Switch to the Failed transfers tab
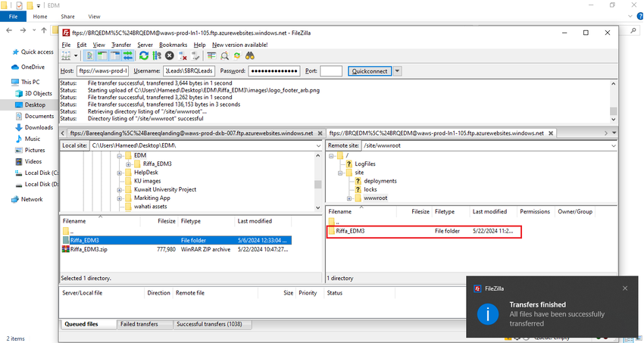The height and width of the screenshot is (343, 644). pyautogui.click(x=139, y=324)
